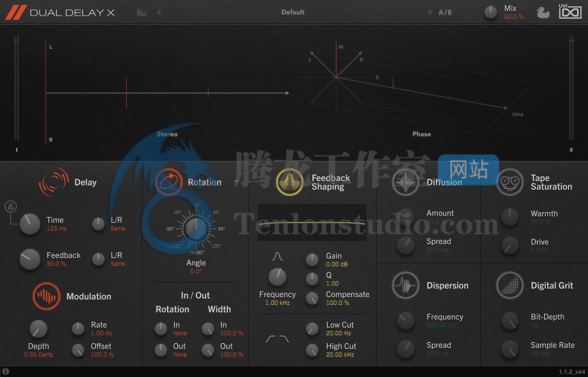
Task: Click the High Cut value "20.00 kHz"
Action: (x=340, y=355)
